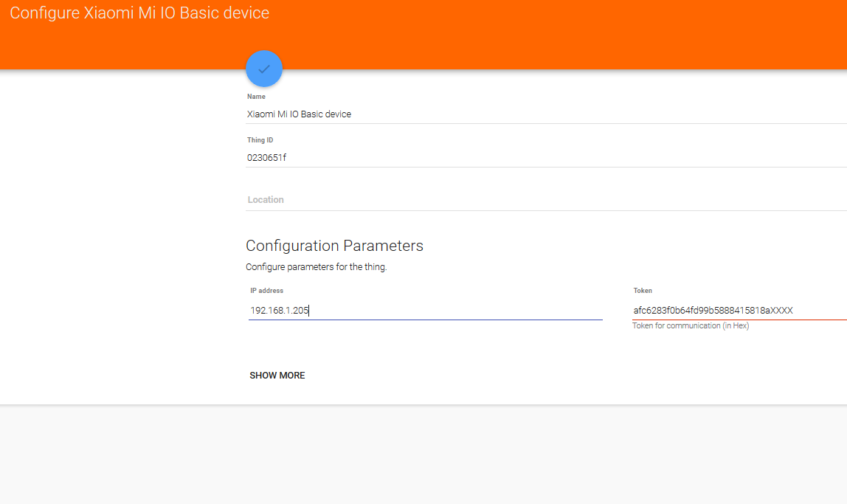The width and height of the screenshot is (847, 504).
Task: Click the 'Thing ID' field label
Action: (260, 140)
